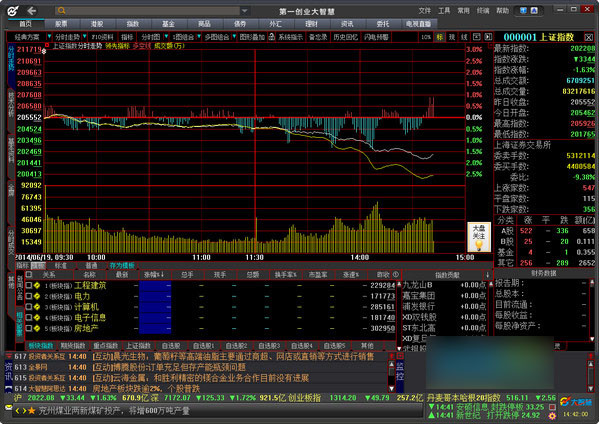599x424 pixels.
Task: Tick the checkbox for 计算机 row
Action: pos(29,307)
